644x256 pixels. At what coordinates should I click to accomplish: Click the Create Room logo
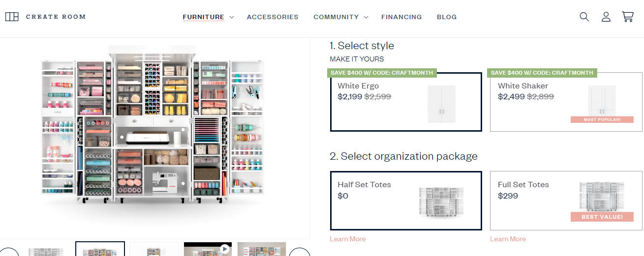pos(45,17)
